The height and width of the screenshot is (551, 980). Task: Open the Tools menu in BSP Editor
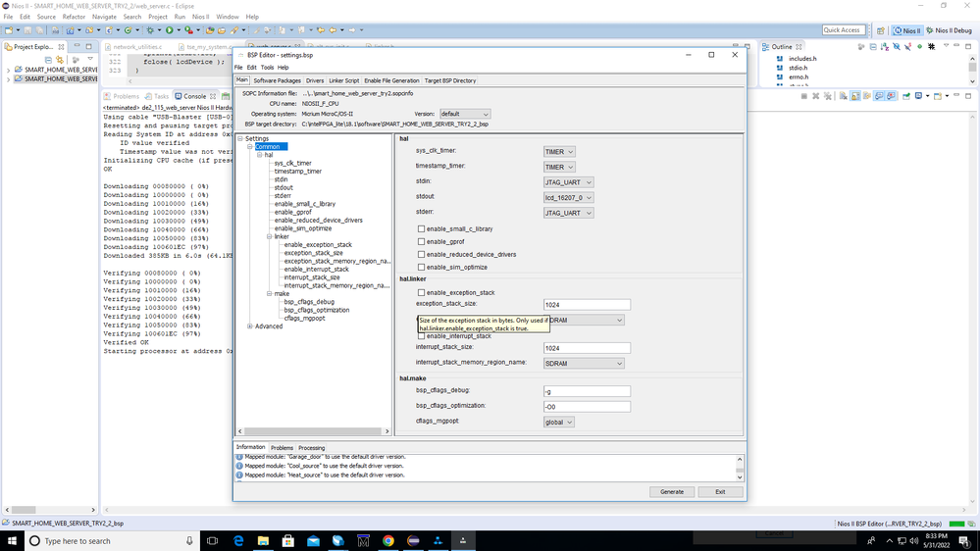click(267, 68)
